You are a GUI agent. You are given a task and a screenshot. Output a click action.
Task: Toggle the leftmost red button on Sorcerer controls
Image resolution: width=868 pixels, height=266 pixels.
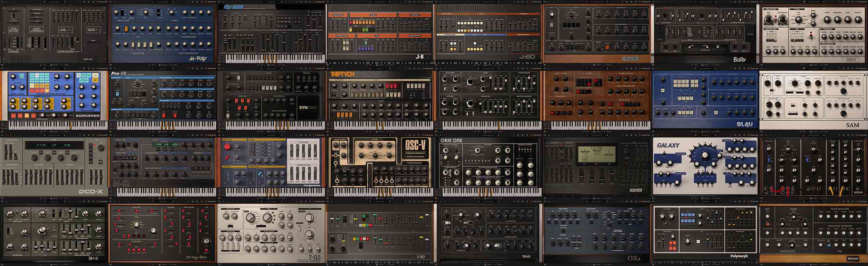14,115
